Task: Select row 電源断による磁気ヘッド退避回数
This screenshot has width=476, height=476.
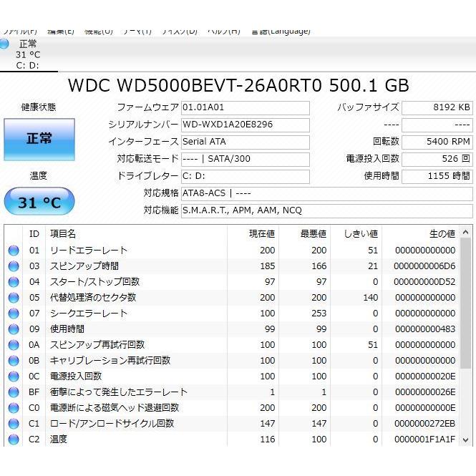Action: click(232, 408)
